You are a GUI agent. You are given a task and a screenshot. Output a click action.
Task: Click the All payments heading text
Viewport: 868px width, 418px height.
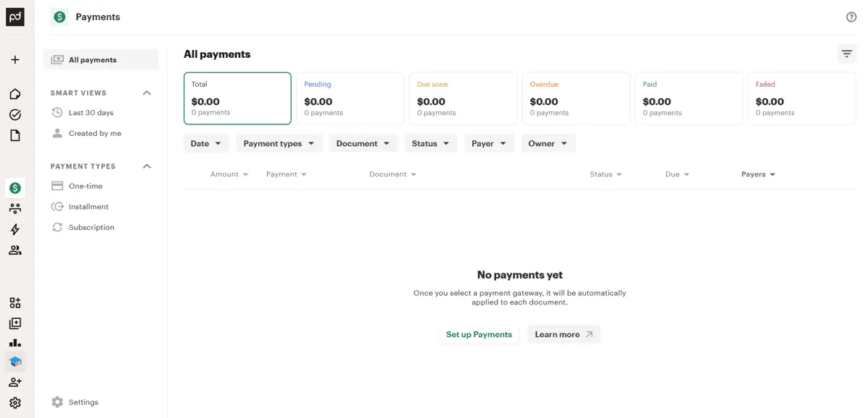pyautogui.click(x=217, y=54)
